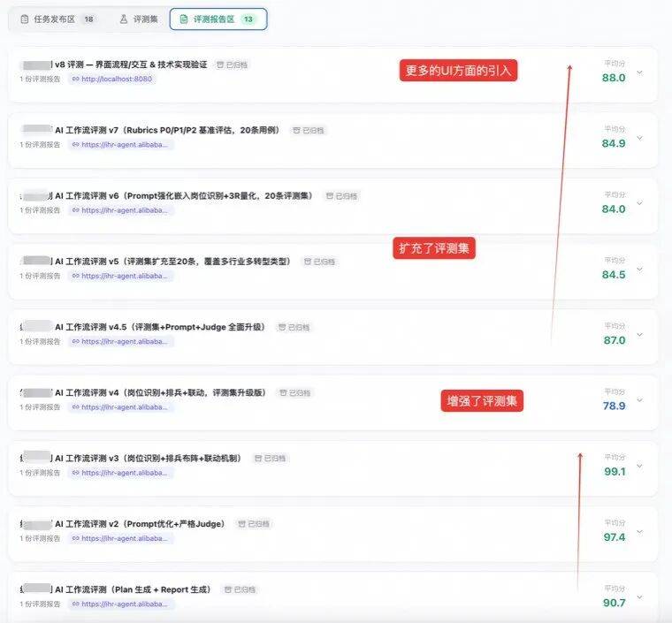Viewport: 672px width, 623px height.
Task: Expand the AI 工作流评测 v2 row chevron
Action: pyautogui.click(x=639, y=531)
